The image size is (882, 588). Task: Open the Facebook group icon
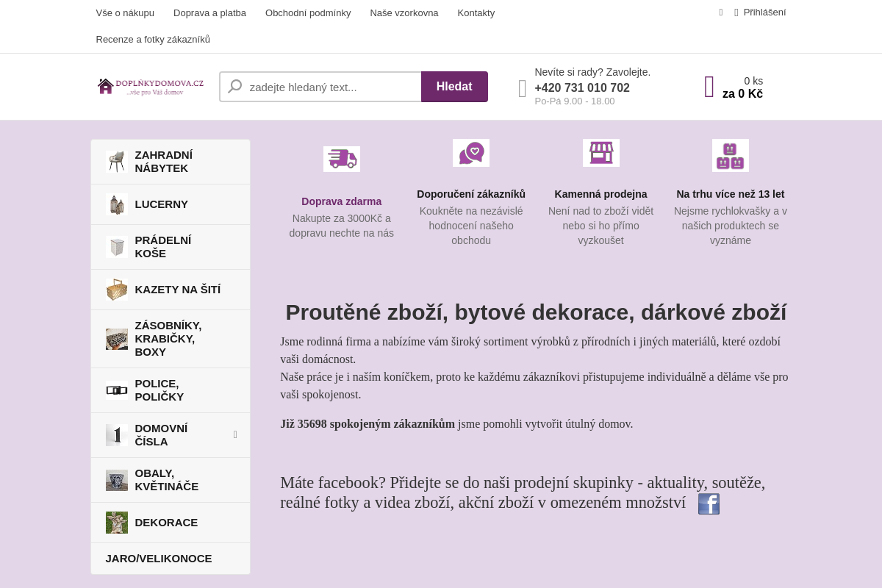(709, 503)
